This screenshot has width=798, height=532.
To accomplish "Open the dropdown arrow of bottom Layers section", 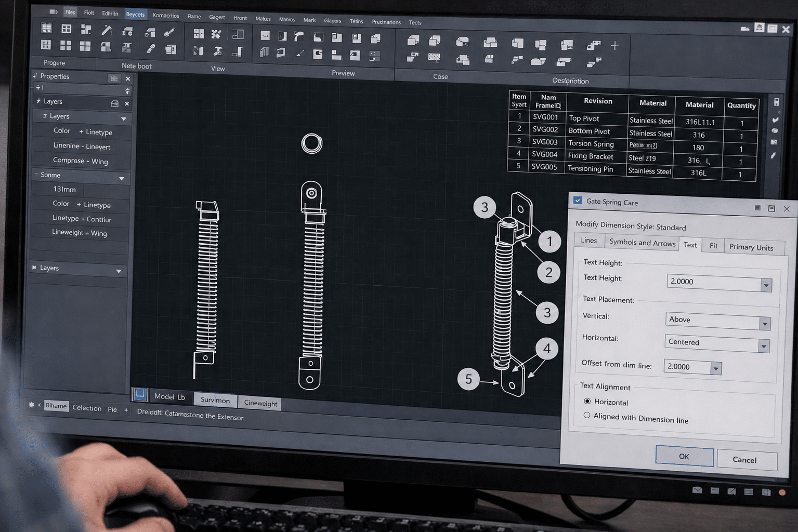I will 119,271.
